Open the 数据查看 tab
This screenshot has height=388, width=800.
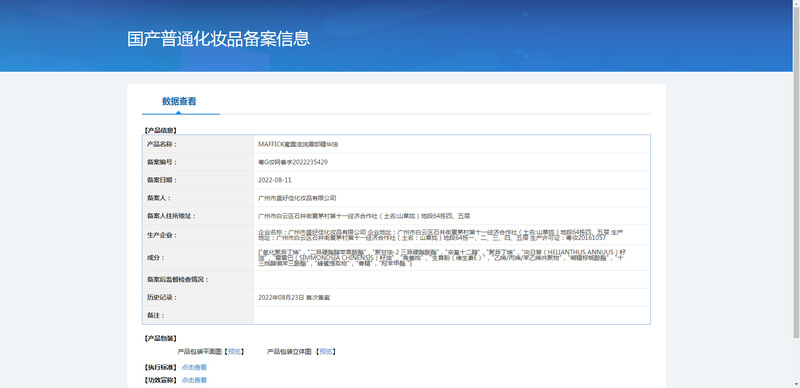point(179,101)
